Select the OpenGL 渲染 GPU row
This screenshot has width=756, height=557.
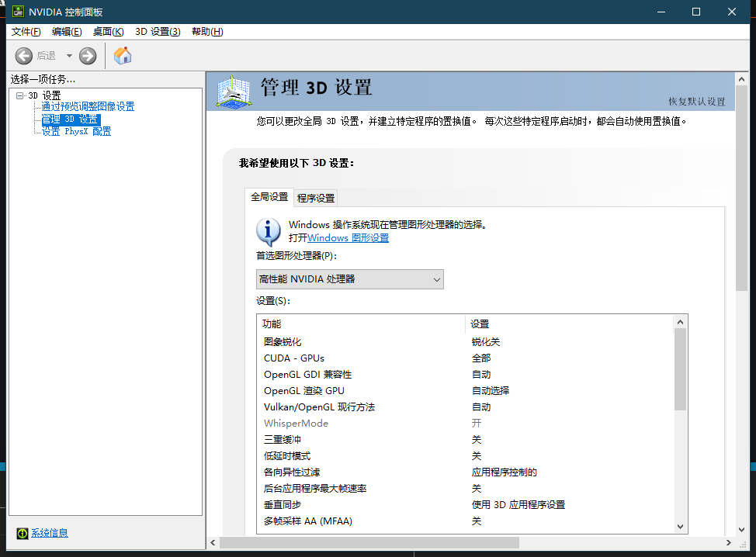coord(465,391)
